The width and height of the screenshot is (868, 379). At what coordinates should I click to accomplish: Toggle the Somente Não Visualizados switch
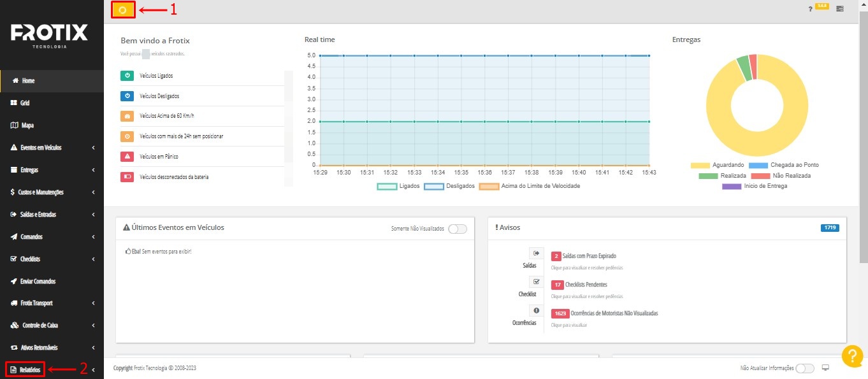tap(457, 229)
